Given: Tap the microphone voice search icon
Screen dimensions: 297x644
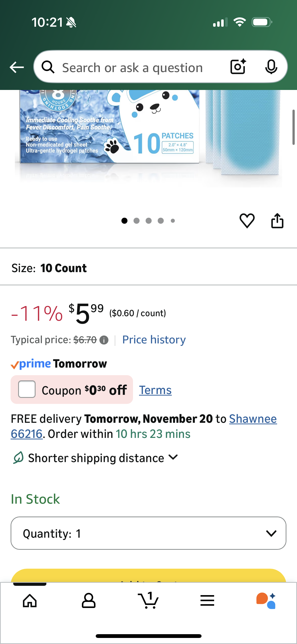Looking at the screenshot, I should click(x=271, y=67).
